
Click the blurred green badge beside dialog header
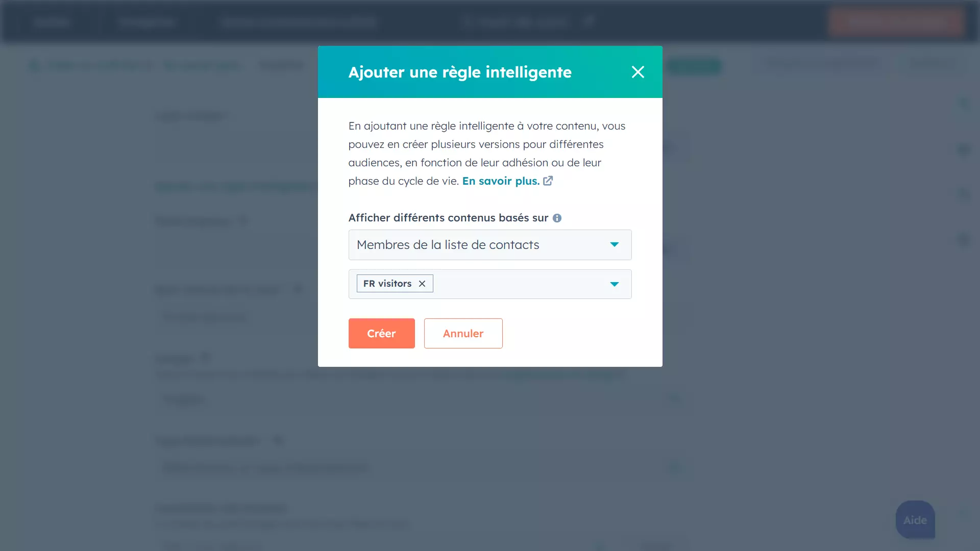click(x=694, y=66)
